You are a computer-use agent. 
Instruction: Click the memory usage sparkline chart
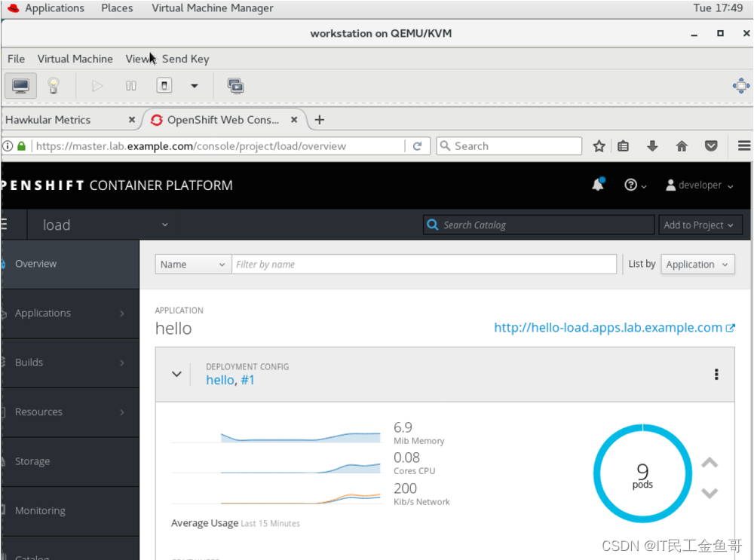277,436
